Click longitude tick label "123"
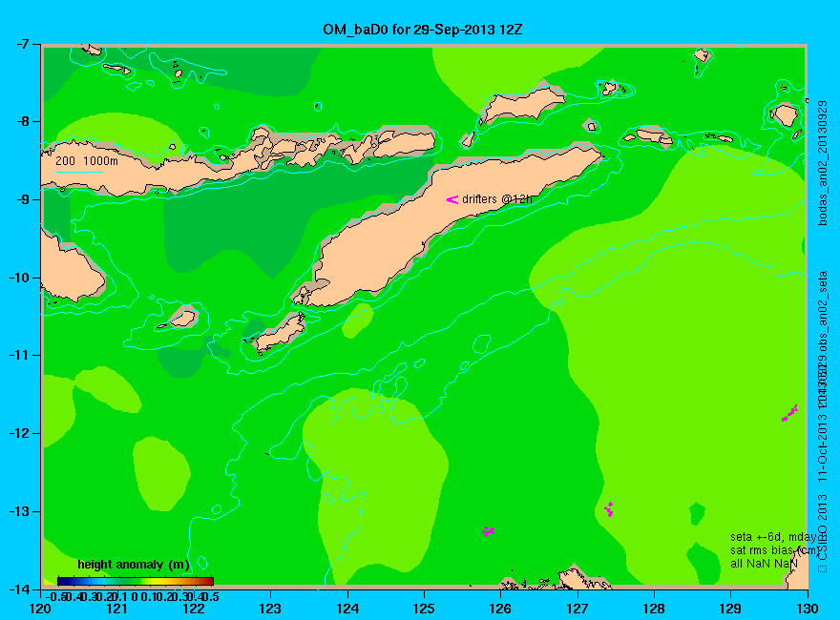 [270, 609]
